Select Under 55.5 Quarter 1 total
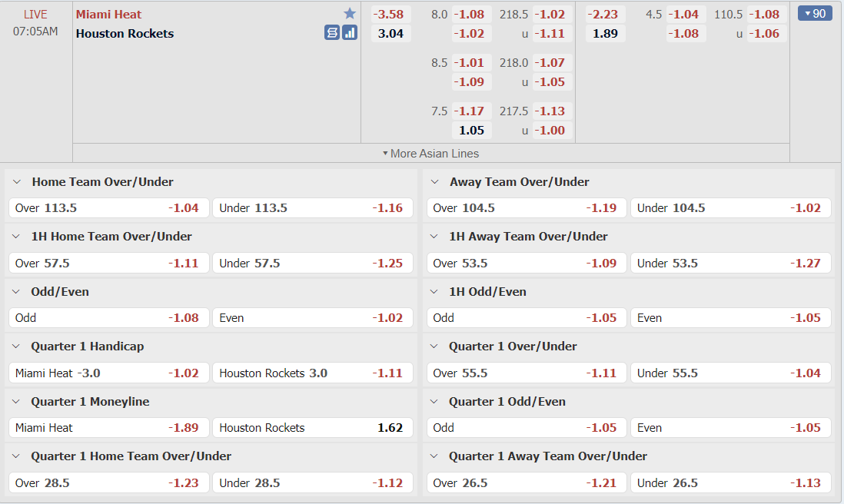Screen dimensions: 844x504 click(731, 373)
